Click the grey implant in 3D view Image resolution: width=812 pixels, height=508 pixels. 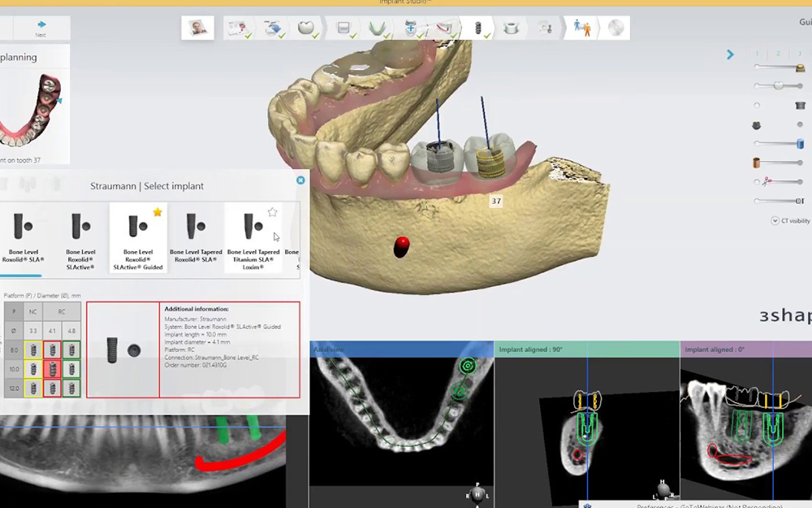point(440,158)
